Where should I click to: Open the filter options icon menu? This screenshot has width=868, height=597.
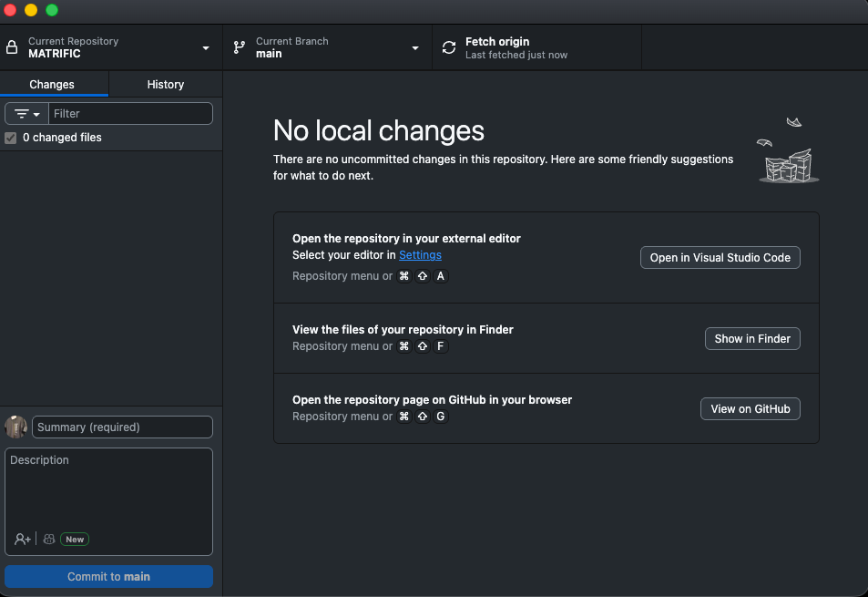tap(27, 114)
